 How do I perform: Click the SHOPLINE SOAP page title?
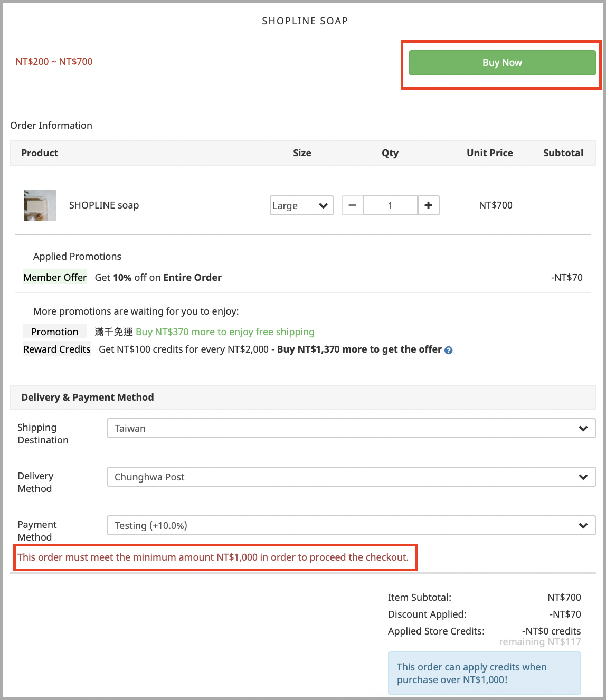pos(305,21)
